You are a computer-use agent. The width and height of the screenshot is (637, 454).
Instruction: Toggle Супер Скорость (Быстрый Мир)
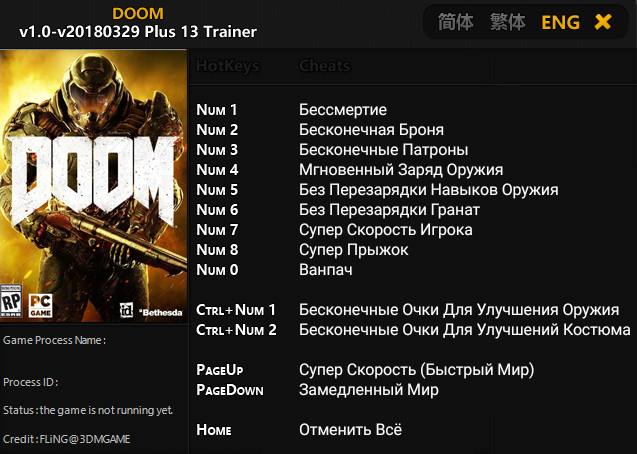tap(416, 370)
